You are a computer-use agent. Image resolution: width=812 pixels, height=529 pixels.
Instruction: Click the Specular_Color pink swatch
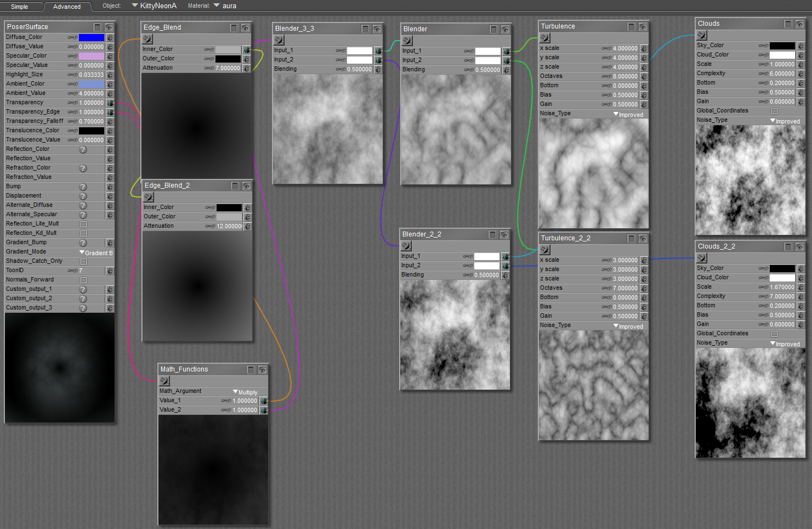(91, 56)
